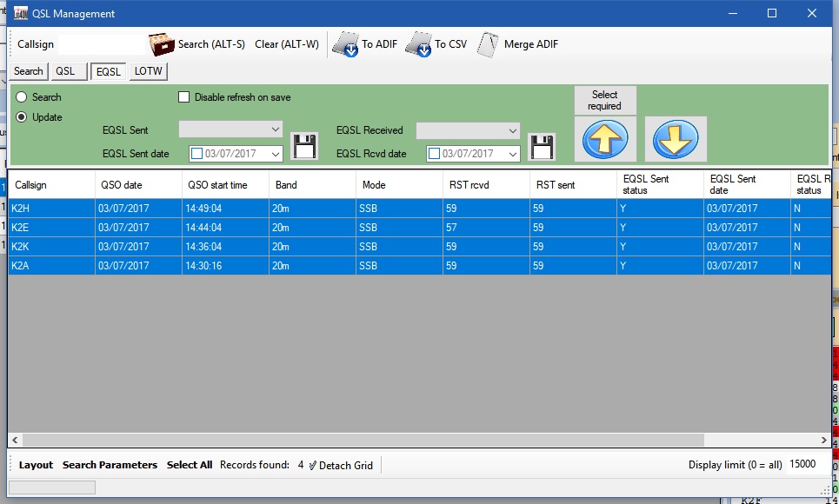Click start time 14:49:04 cell
Screen dimensions: 839x504
225,209
